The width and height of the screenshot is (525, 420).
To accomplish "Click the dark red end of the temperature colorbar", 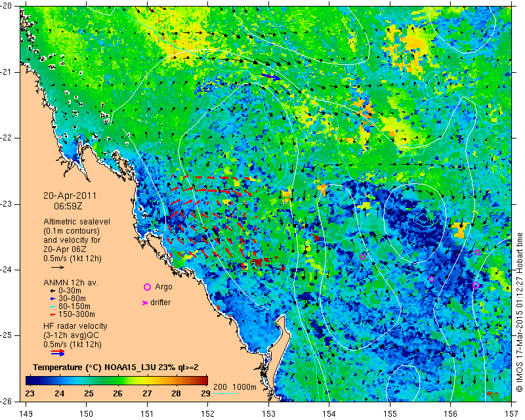I will click(204, 380).
